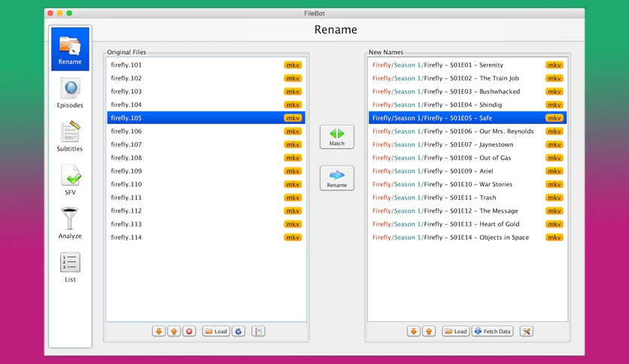Open the Episodes panel
Viewport: 629px width, 364px height.
point(70,94)
